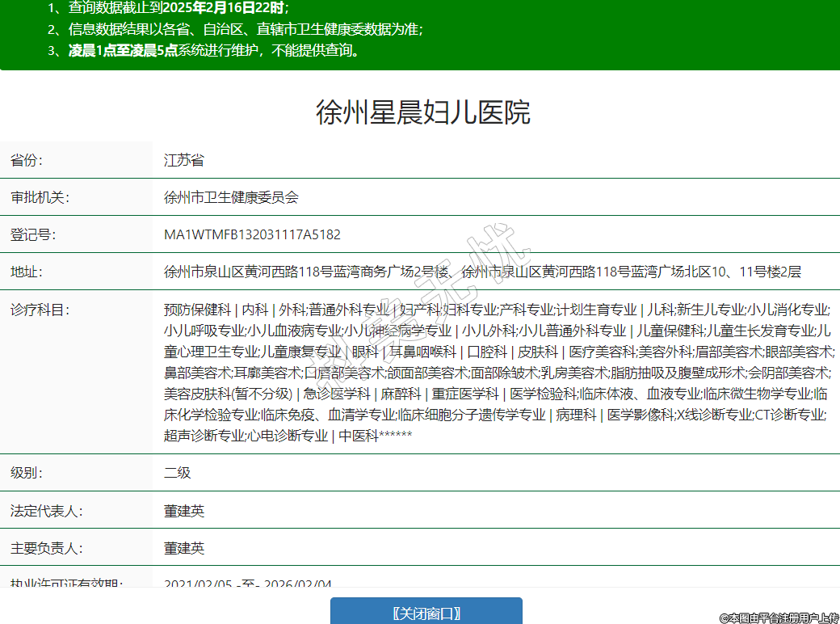This screenshot has height=624, width=840.
Task: Click the 级别 row label
Action: (x=26, y=473)
